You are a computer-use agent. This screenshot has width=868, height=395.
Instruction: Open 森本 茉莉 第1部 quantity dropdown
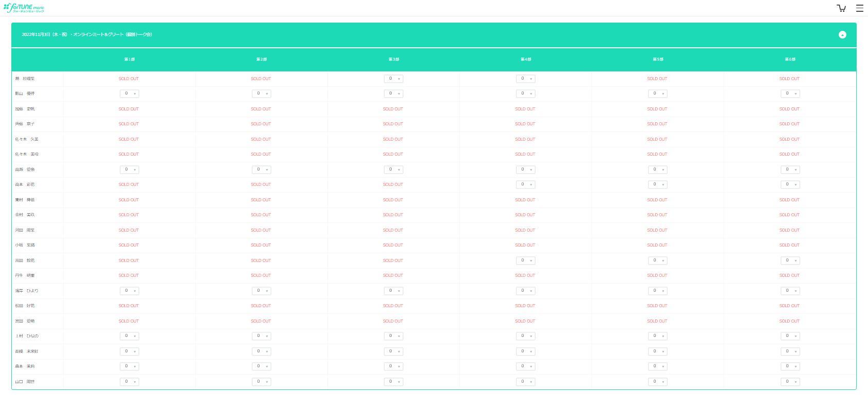click(x=130, y=366)
